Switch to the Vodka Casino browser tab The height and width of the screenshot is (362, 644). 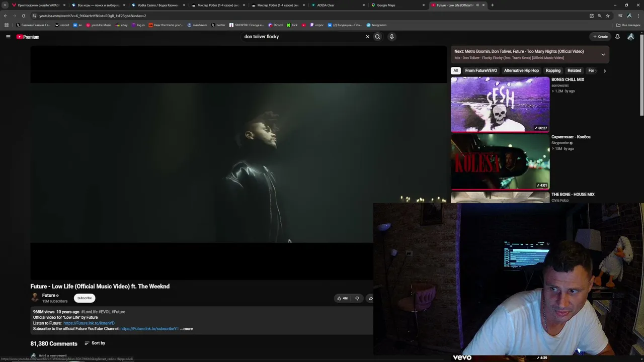[x=157, y=5]
